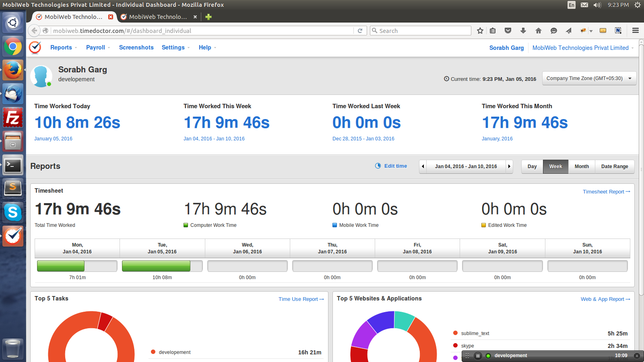
Task: Go back with the browser back arrow
Action: point(35,31)
